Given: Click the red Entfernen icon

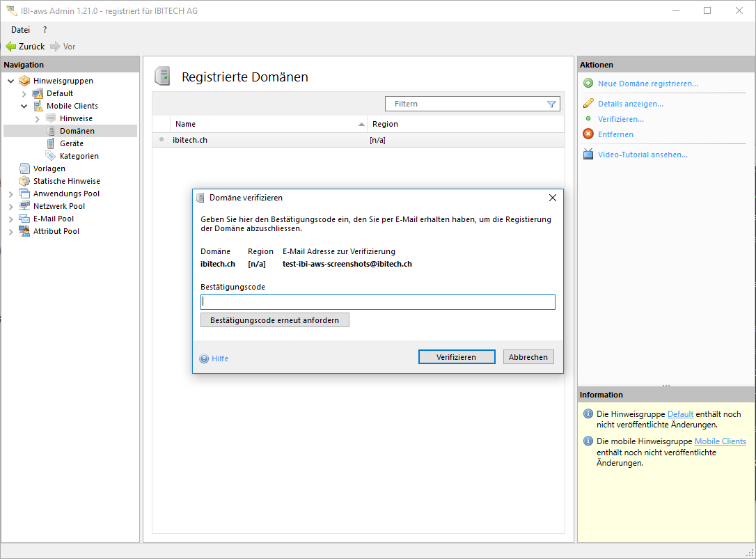Looking at the screenshot, I should click(x=588, y=134).
